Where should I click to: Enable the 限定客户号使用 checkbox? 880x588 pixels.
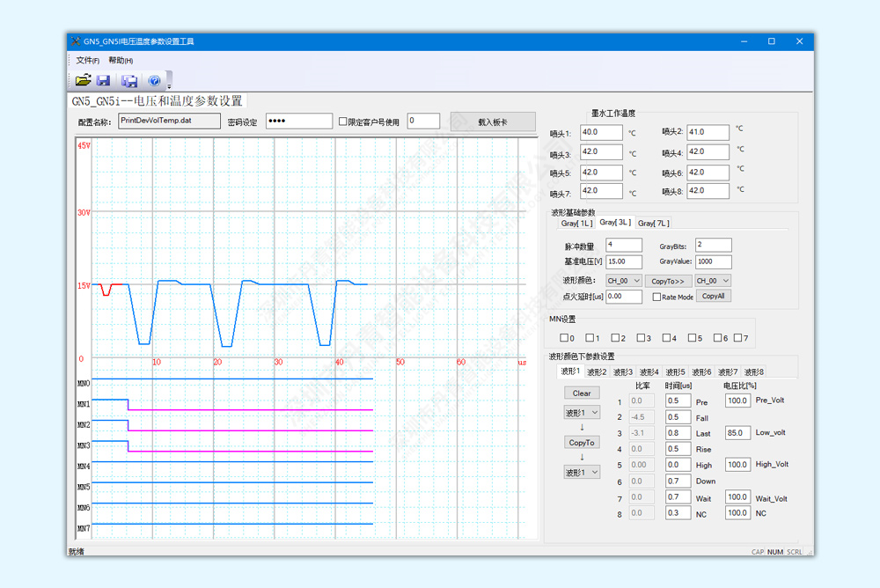343,121
